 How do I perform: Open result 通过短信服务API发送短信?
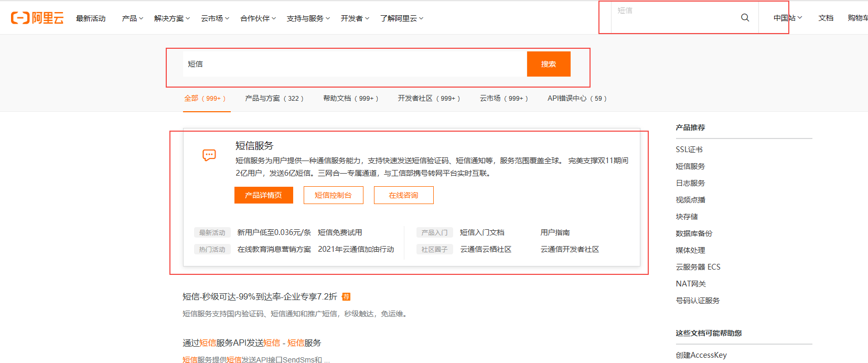(252, 343)
